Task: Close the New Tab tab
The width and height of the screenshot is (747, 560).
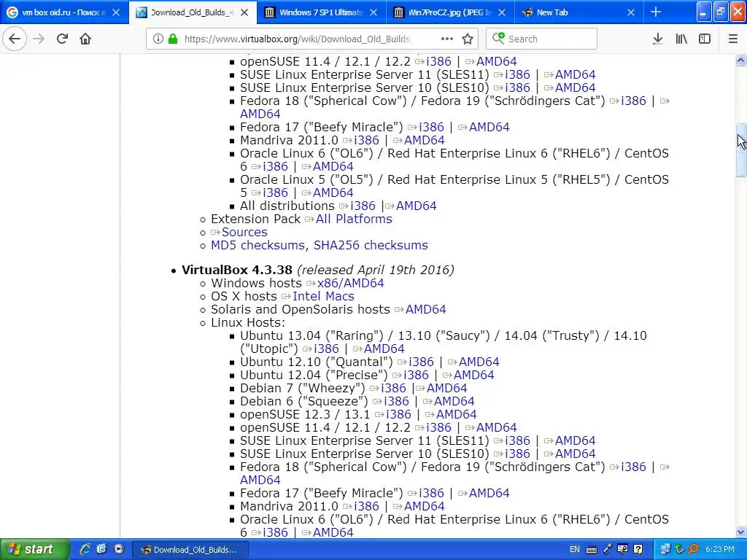Action: pyautogui.click(x=631, y=13)
